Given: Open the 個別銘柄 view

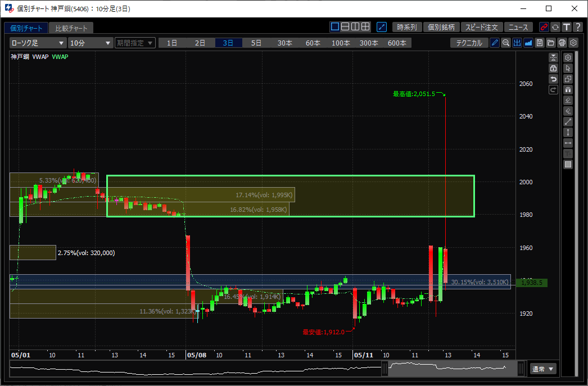Looking at the screenshot, I should [441, 28].
